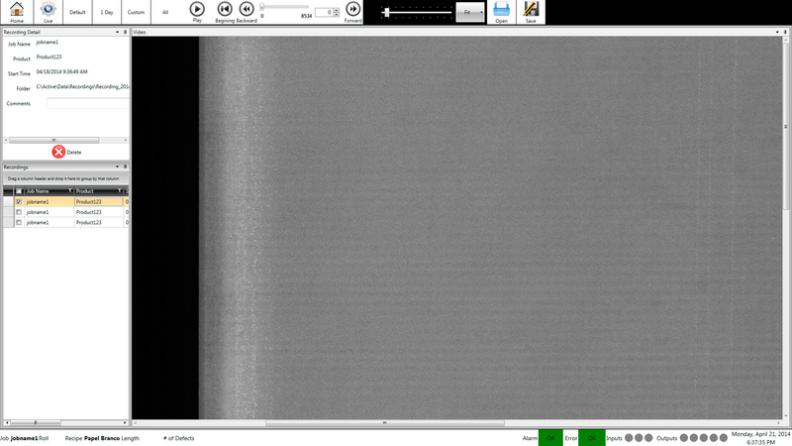The width and height of the screenshot is (792, 446).
Task: Jump to Beginning of recording
Action: coord(225,11)
